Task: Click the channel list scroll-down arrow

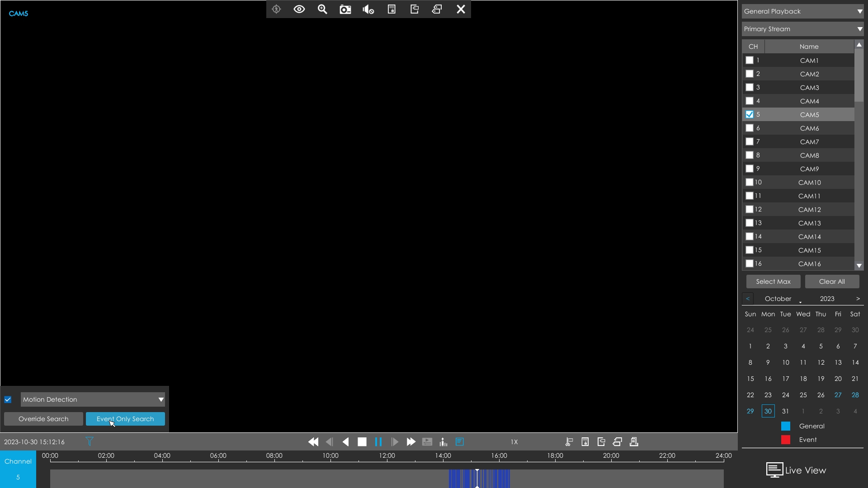Action: [x=859, y=266]
